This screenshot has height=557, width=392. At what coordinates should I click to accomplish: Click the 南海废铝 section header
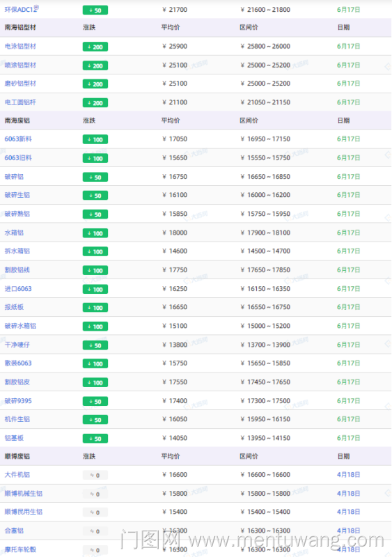coord(17,120)
